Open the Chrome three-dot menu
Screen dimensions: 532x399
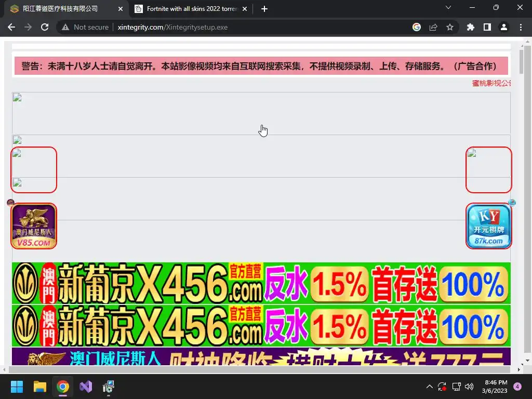pyautogui.click(x=521, y=27)
